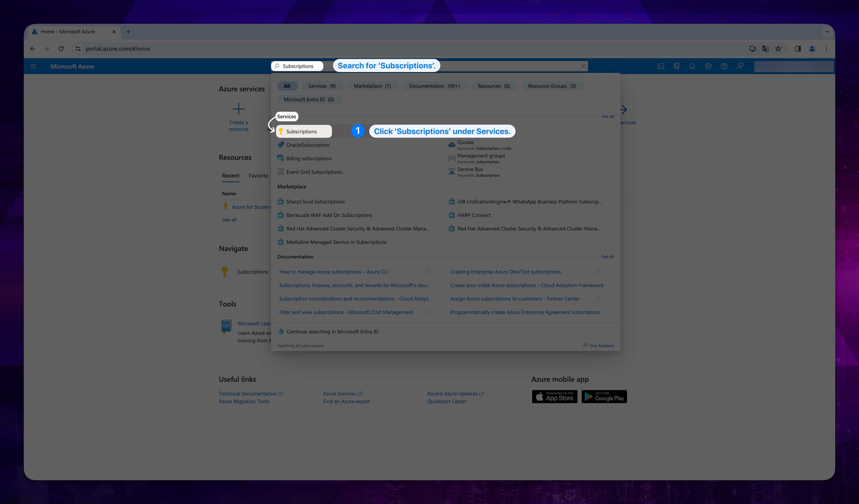This screenshot has width=859, height=504.
Task: Click the More services arrow icon
Action: point(623,109)
